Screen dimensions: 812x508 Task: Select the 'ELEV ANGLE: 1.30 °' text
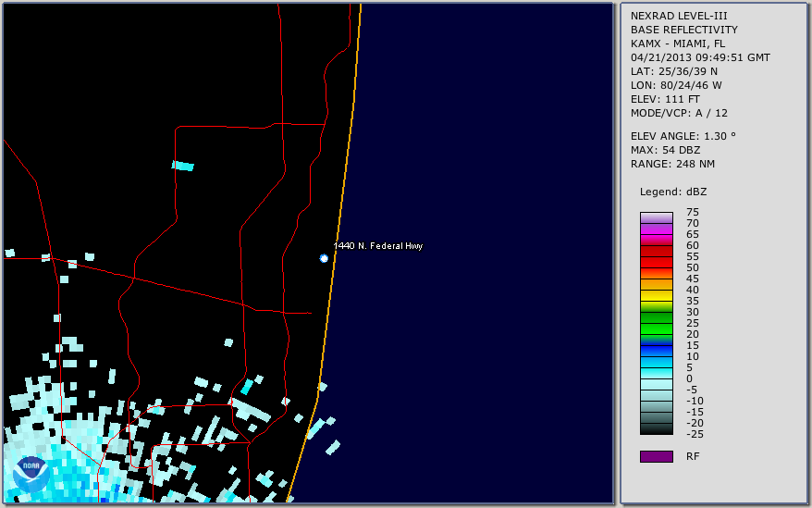(x=683, y=136)
